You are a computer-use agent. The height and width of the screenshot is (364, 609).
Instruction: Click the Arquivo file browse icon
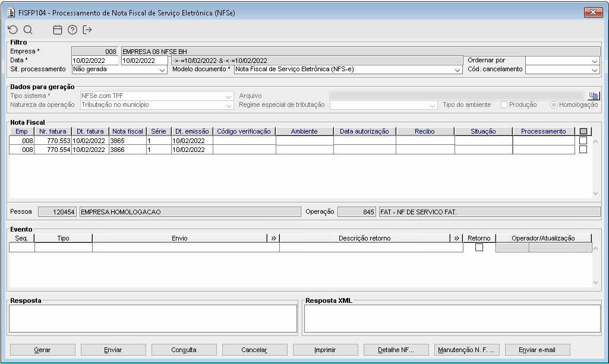point(594,96)
